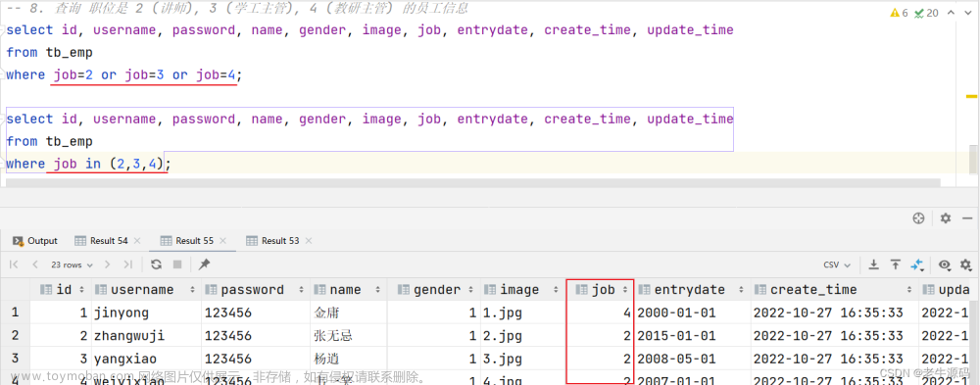Open the 23 rows page size dropdown
Image resolution: width=980 pixels, height=385 pixels.
tap(72, 265)
